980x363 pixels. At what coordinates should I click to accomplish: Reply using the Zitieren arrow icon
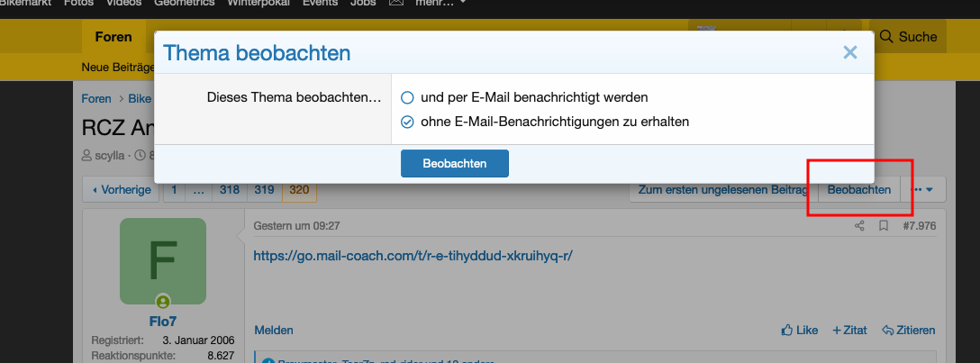click(x=908, y=331)
